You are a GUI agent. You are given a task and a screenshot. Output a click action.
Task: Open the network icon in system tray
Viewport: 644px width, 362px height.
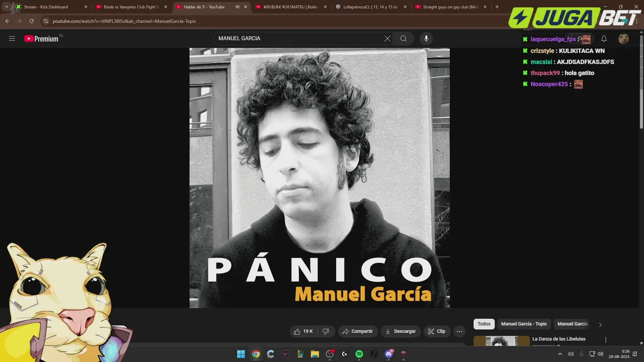pos(592,354)
